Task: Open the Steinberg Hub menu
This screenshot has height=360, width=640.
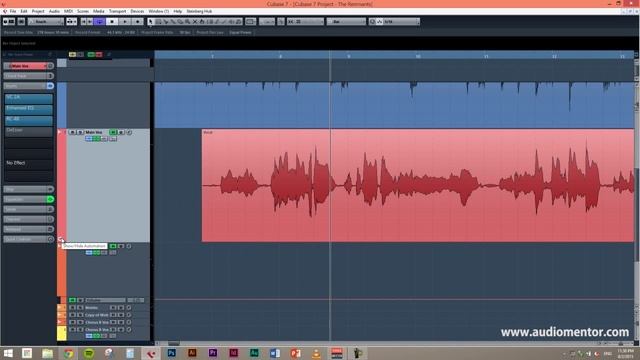Action: [199, 11]
